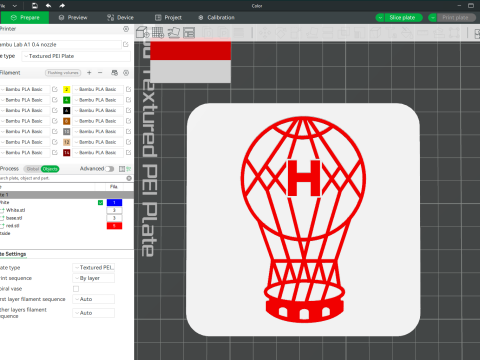Open the yellow filament 2 Bambu PLA Basic dropdown

coord(97,89)
